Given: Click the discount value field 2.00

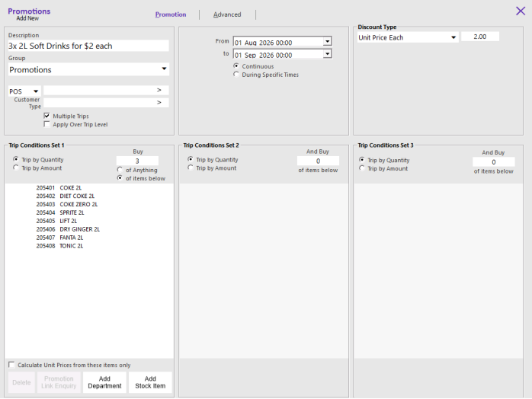Looking at the screenshot, I should pyautogui.click(x=479, y=37).
